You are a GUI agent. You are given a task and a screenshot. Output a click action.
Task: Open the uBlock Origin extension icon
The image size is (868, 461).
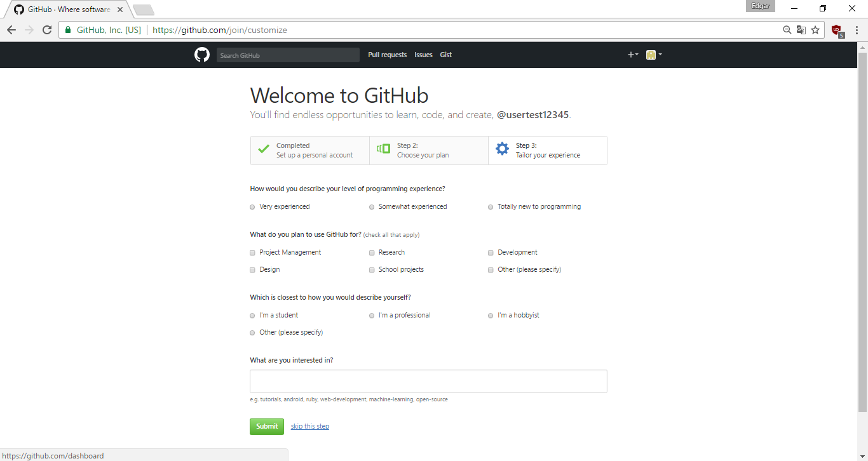tap(837, 29)
